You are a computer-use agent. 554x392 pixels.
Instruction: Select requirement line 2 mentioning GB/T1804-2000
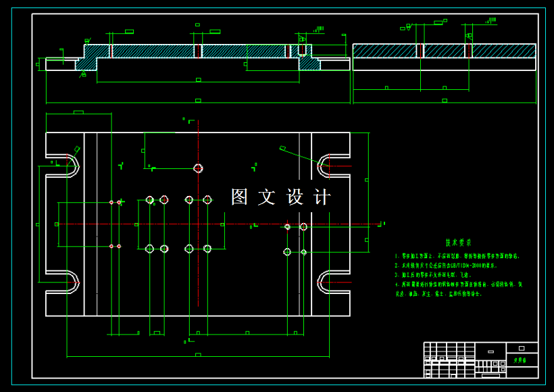(x=446, y=266)
